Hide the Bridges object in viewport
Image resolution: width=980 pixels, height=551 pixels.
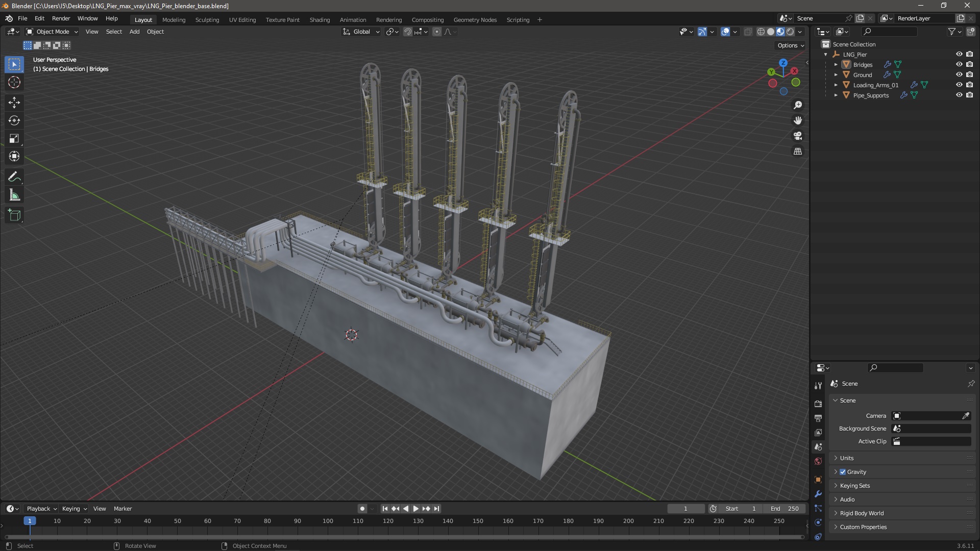tap(959, 64)
